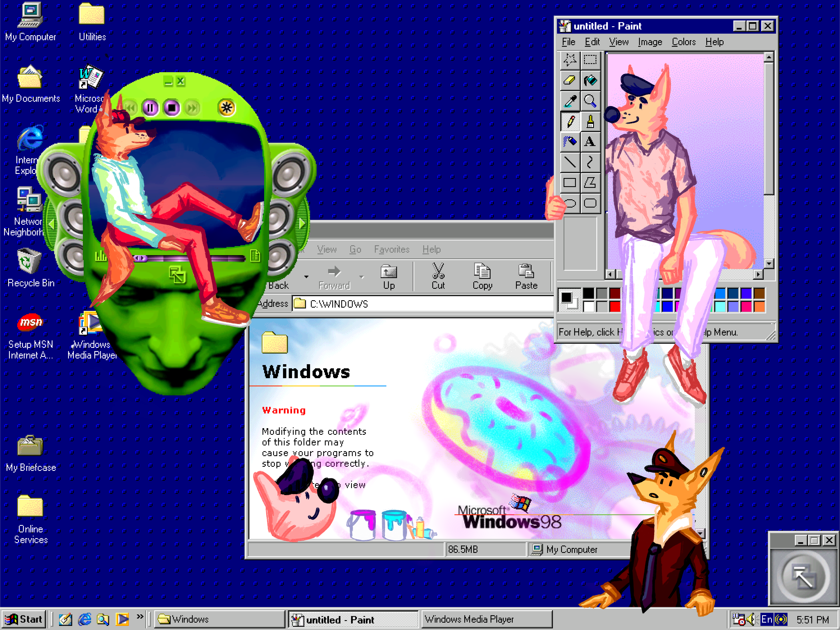Select the Fill With Color bucket tool
840x630 pixels.
tap(590, 80)
